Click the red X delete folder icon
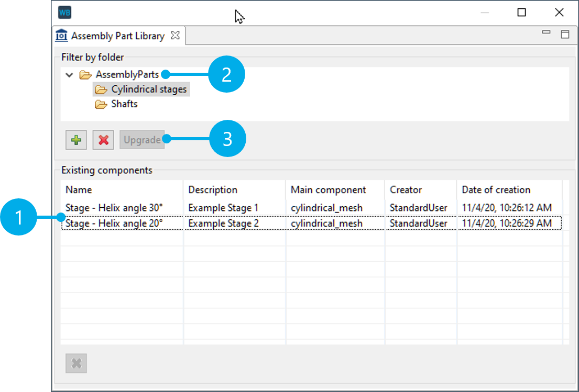The height and width of the screenshot is (392, 579). coord(103,140)
